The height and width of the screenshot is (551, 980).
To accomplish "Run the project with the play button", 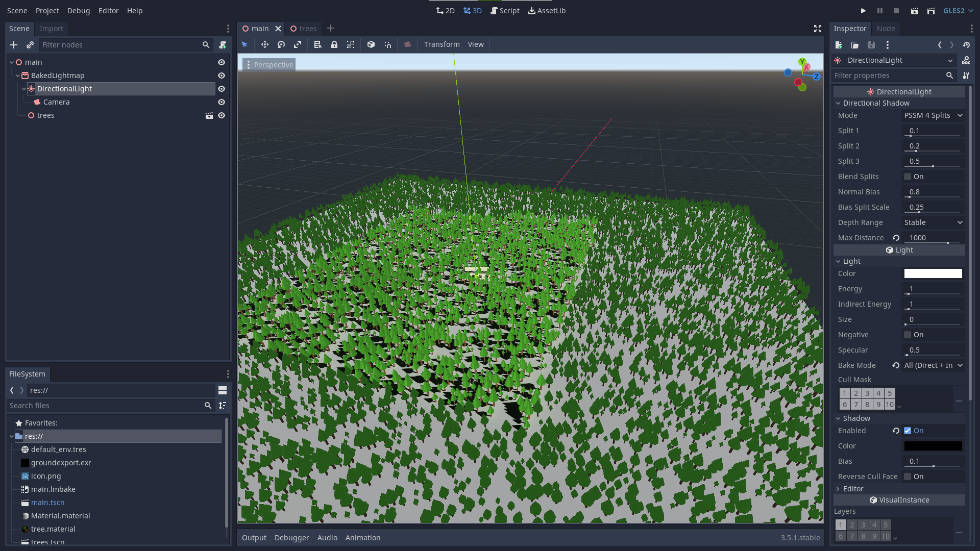I will coord(863,10).
